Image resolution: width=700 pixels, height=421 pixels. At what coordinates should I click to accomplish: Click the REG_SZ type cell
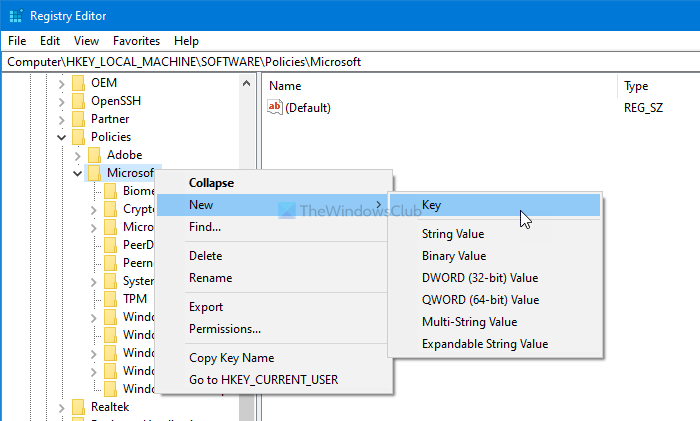tap(643, 108)
